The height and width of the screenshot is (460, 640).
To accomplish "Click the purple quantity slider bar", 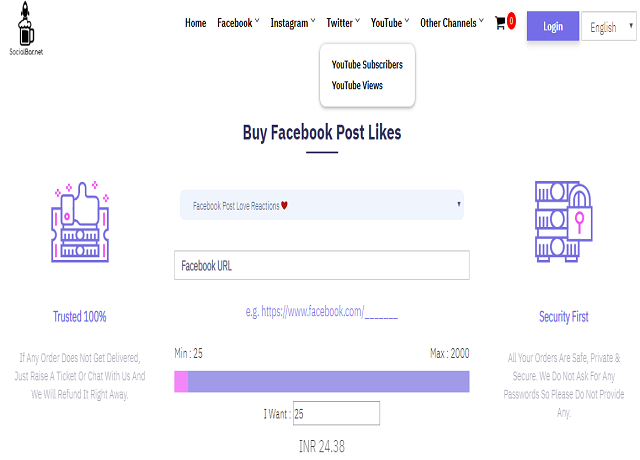I will (x=322, y=382).
